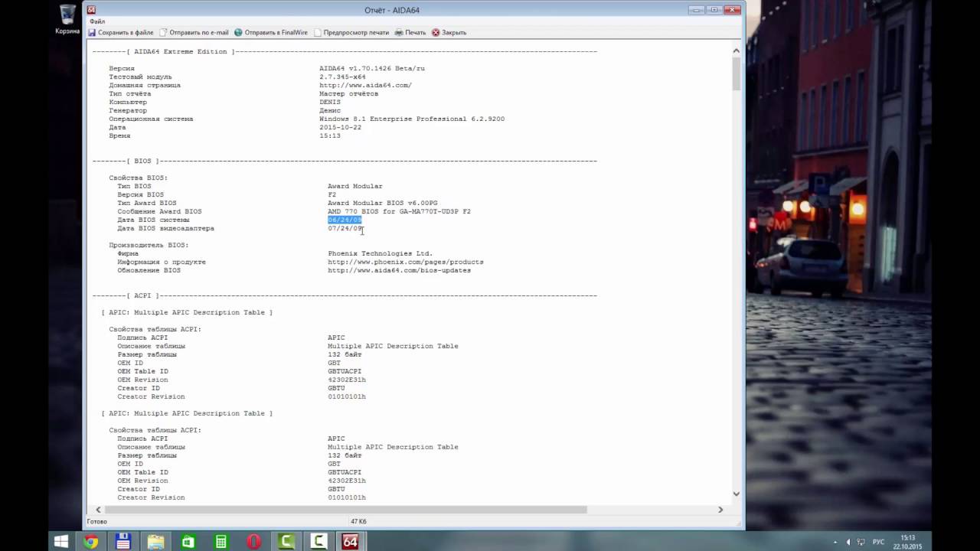Click vertical scrollbar up arrow
The image size is (980, 551).
click(737, 51)
